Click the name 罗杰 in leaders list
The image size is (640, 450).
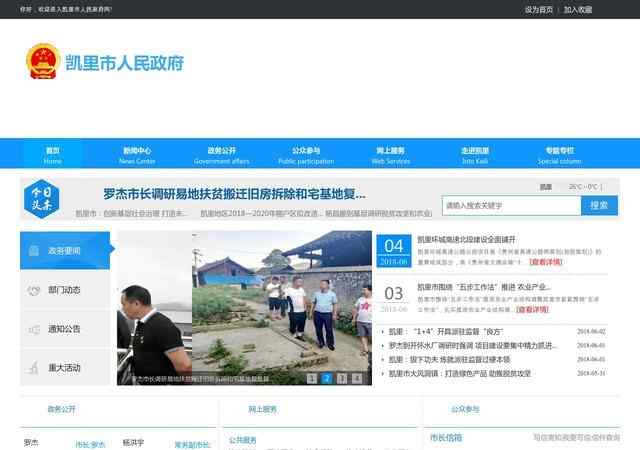(31, 443)
